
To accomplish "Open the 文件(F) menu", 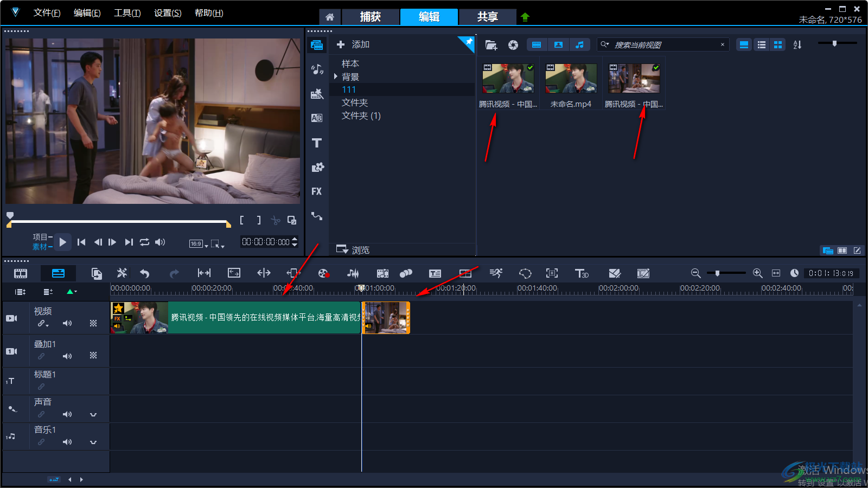I will [47, 13].
